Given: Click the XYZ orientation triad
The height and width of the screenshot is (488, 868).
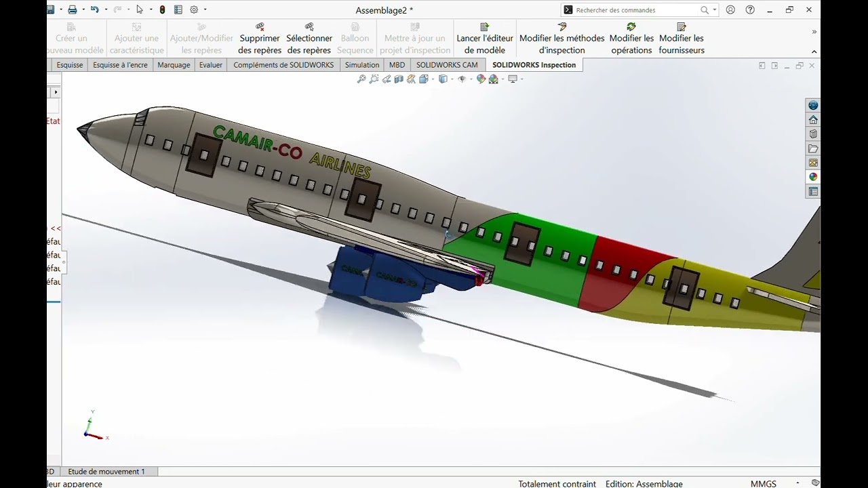Looking at the screenshot, I should coord(95,427).
